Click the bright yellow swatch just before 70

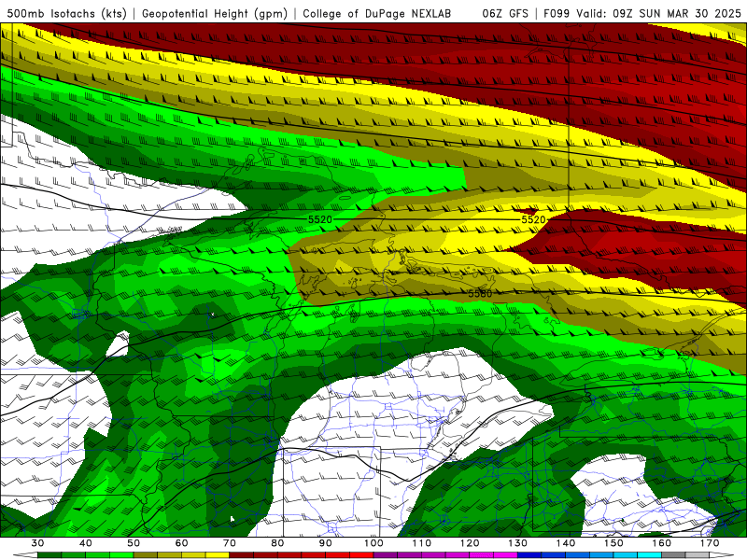tap(218, 555)
